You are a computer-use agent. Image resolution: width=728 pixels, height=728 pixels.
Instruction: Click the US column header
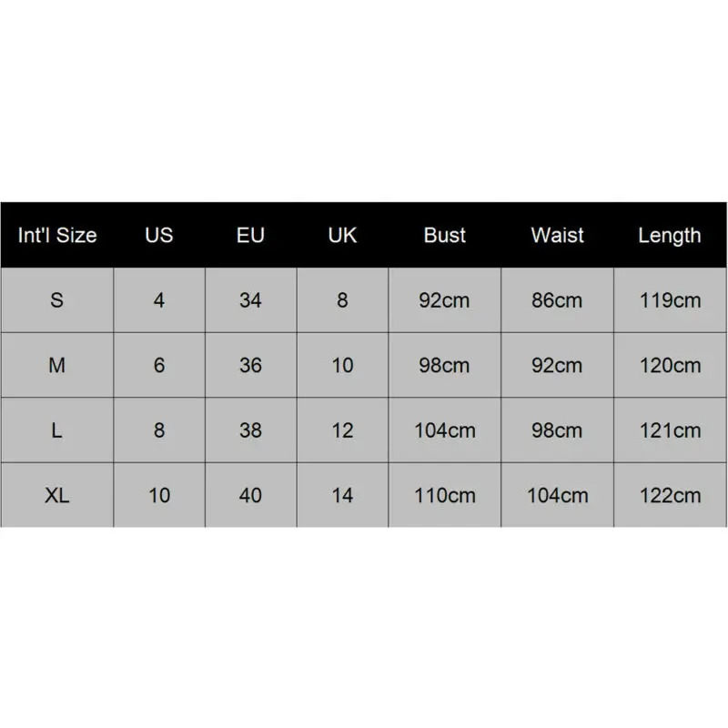pyautogui.click(x=159, y=235)
